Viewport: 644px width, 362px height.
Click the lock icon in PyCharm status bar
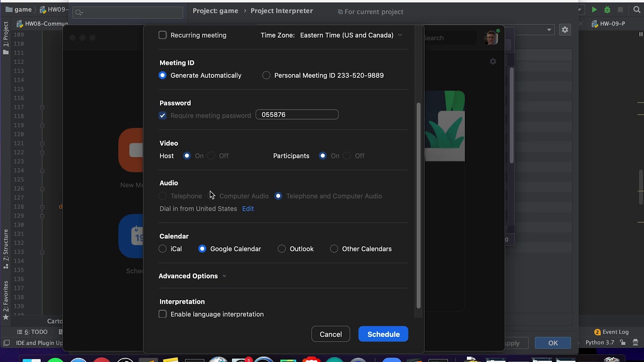click(622, 342)
